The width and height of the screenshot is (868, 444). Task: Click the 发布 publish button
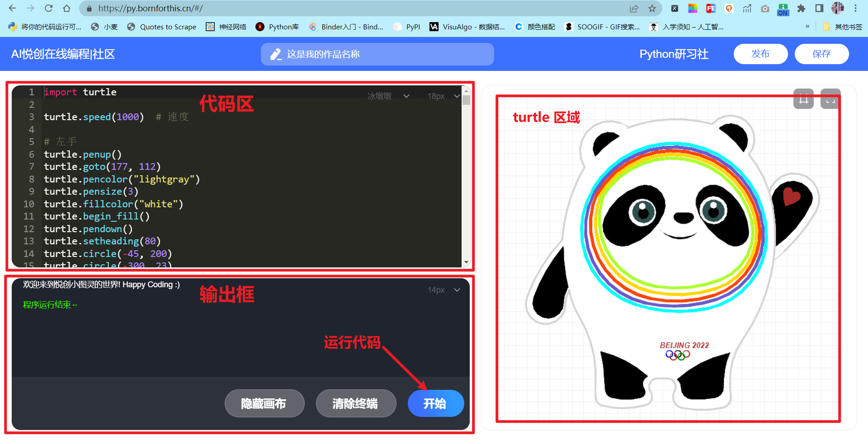click(760, 54)
